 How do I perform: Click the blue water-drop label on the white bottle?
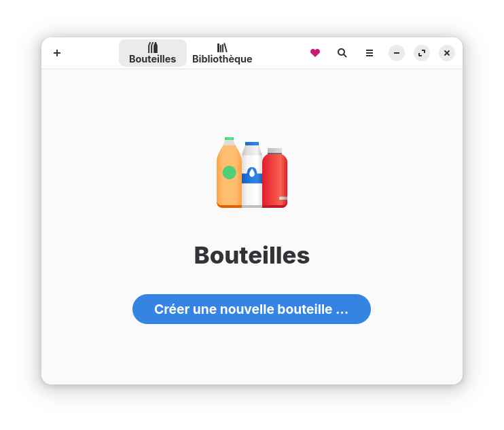pos(252,175)
